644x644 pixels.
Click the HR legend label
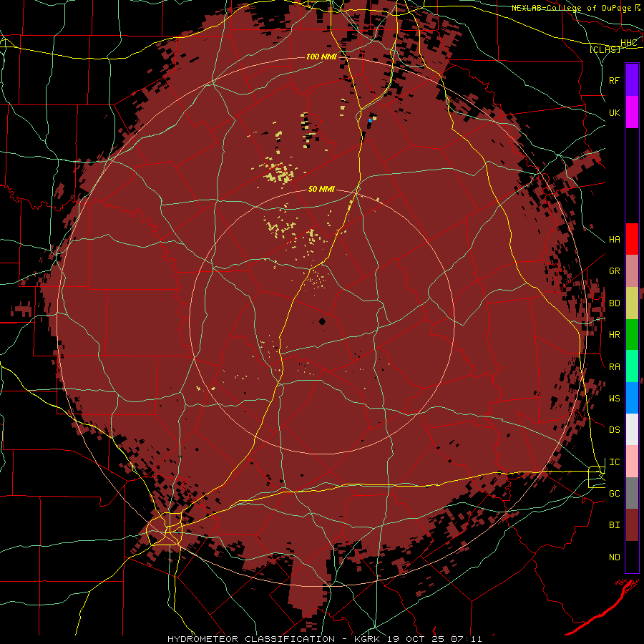point(614,335)
